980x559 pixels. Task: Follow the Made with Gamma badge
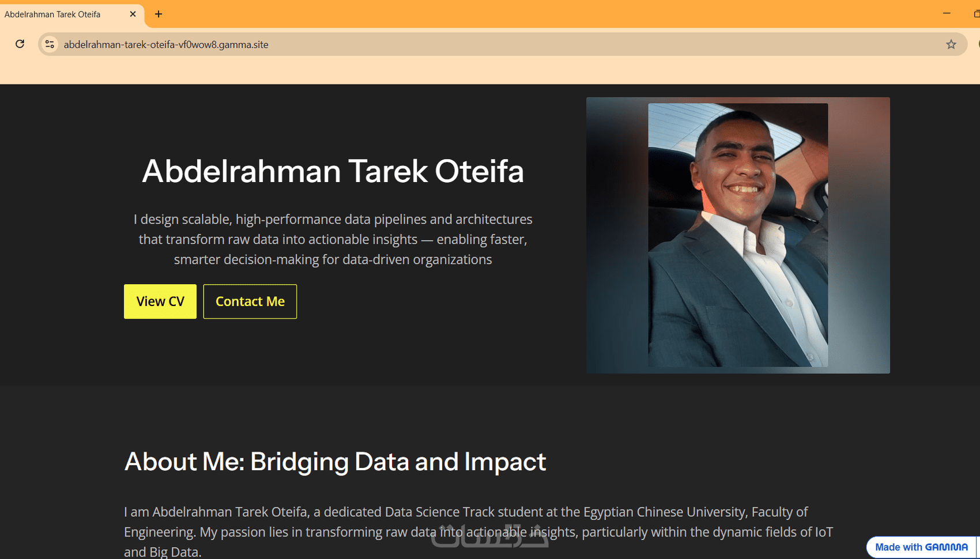tap(921, 547)
